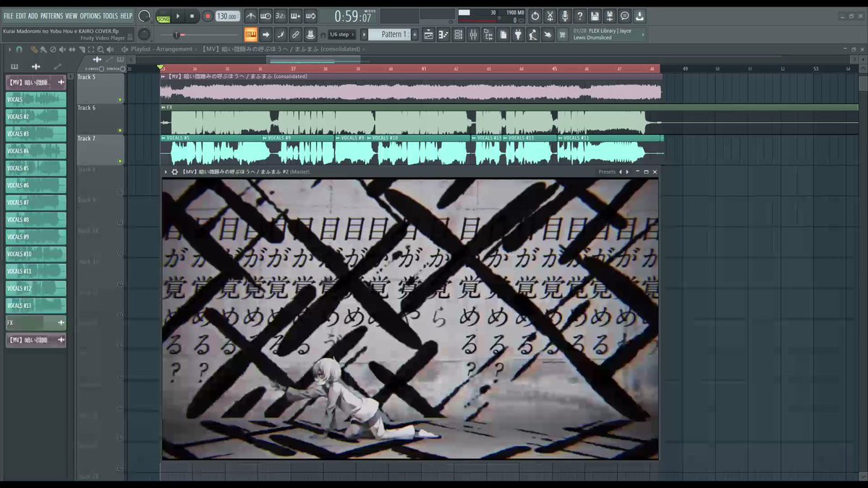Open the VIEW menu
Viewport: 868px width, 488px height.
click(72, 15)
